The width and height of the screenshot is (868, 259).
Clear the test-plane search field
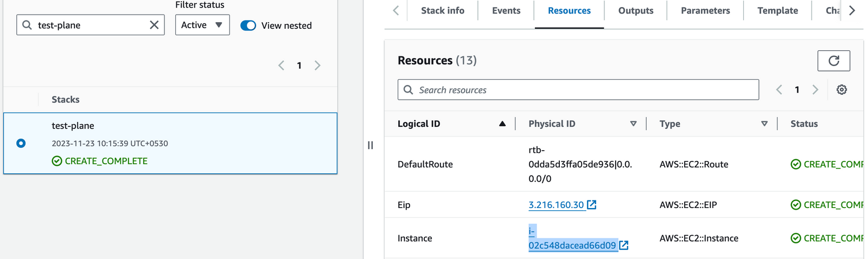click(154, 25)
